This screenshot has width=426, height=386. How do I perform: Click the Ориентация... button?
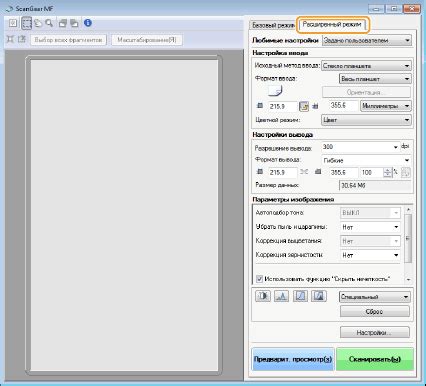[366, 92]
